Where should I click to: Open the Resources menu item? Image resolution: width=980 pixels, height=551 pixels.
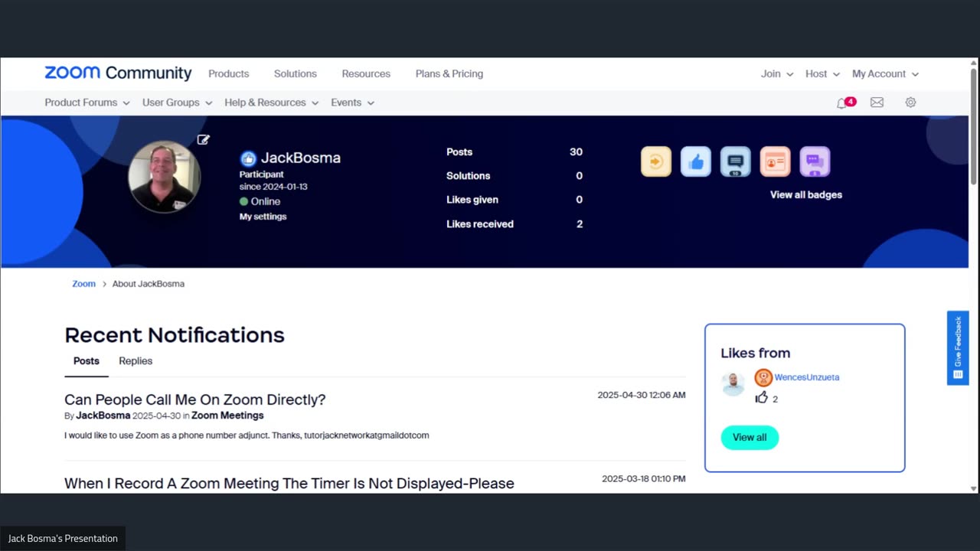pos(366,73)
